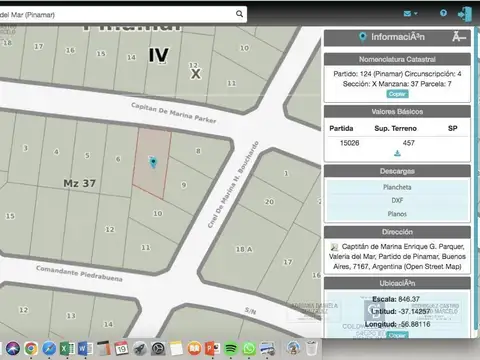Open Siri from the dock
480x360 pixels.
13,349
